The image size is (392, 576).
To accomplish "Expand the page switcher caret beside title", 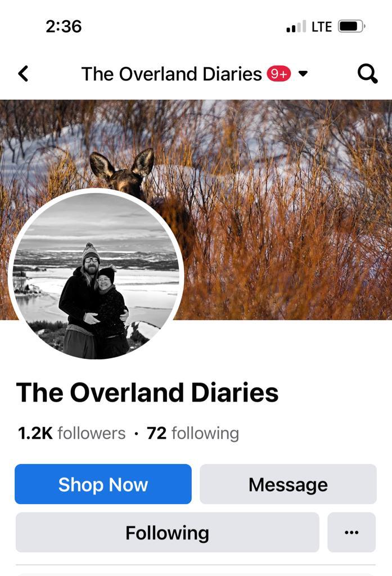I will (x=303, y=74).
